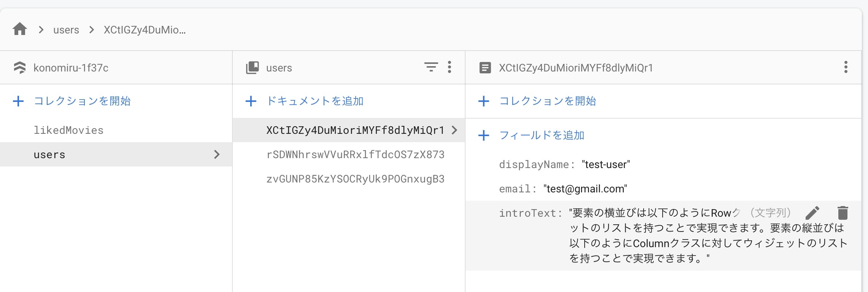Open document rSDWNhrswVVuRRxlfTdcOS7zX873

355,155
